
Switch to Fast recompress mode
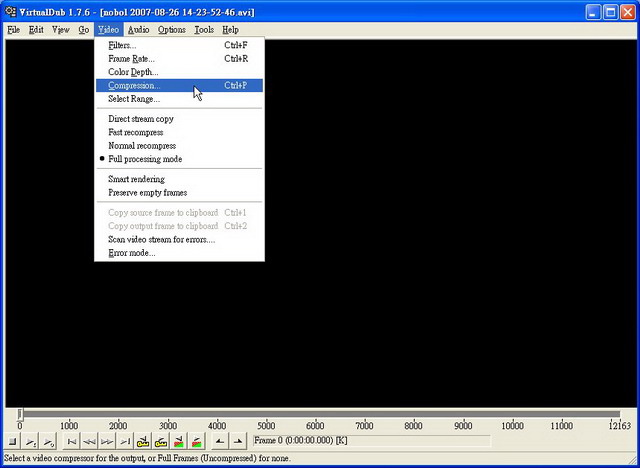179,132
